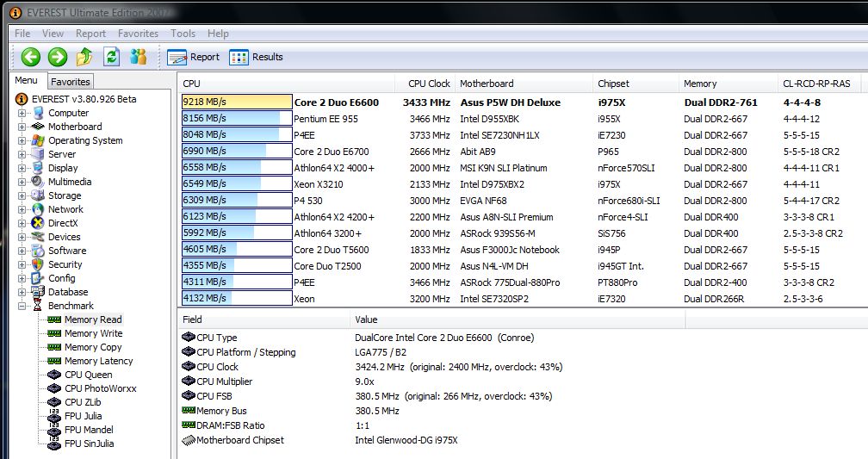This screenshot has width=868, height=459.
Task: Select the Network globe icon in tree
Action: [x=38, y=209]
